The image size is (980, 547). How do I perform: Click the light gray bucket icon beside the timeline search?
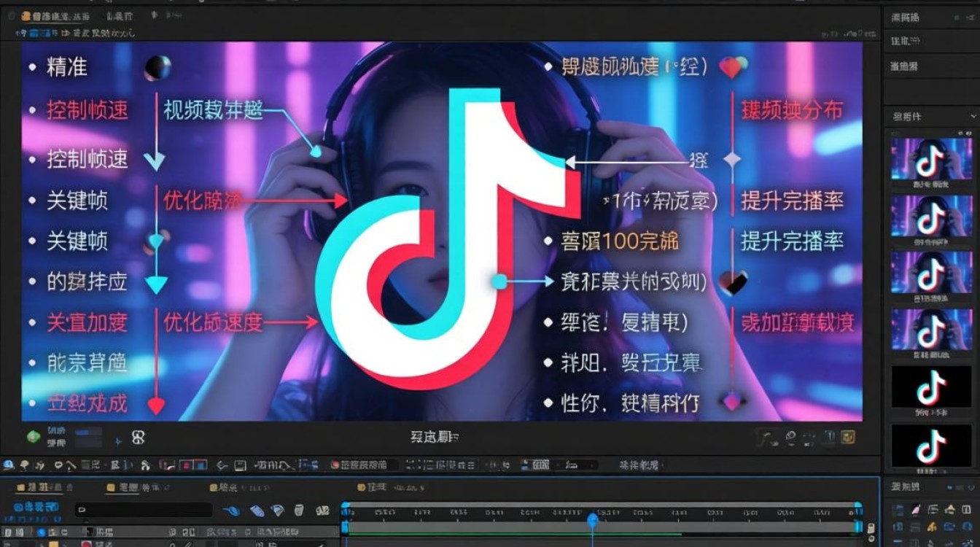coord(298,510)
